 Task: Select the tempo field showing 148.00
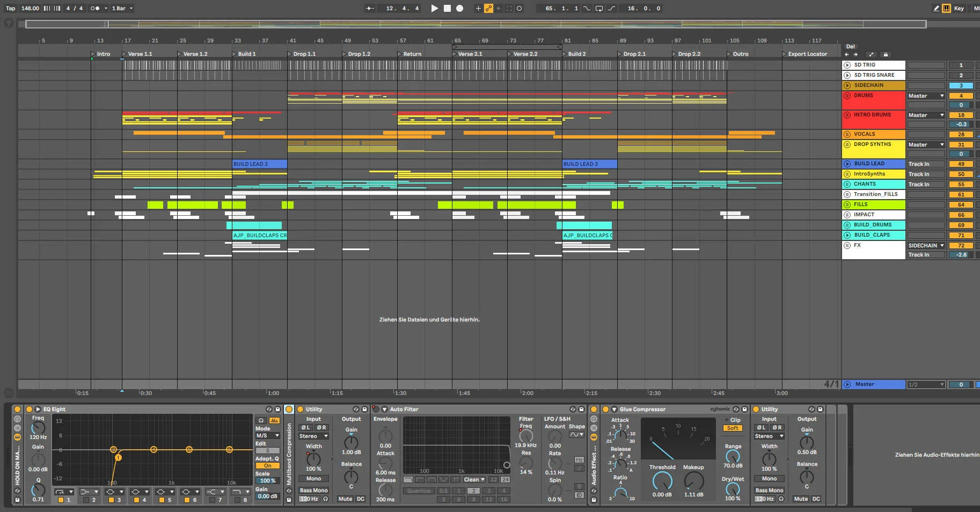click(x=30, y=8)
